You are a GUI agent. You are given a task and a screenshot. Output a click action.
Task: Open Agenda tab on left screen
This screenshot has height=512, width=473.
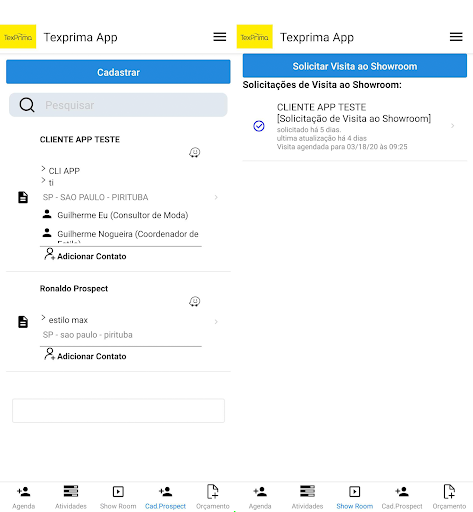pyautogui.click(x=23, y=497)
